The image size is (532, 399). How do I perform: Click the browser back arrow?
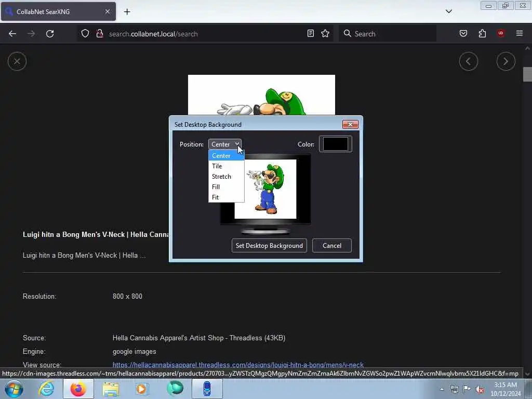tap(12, 34)
